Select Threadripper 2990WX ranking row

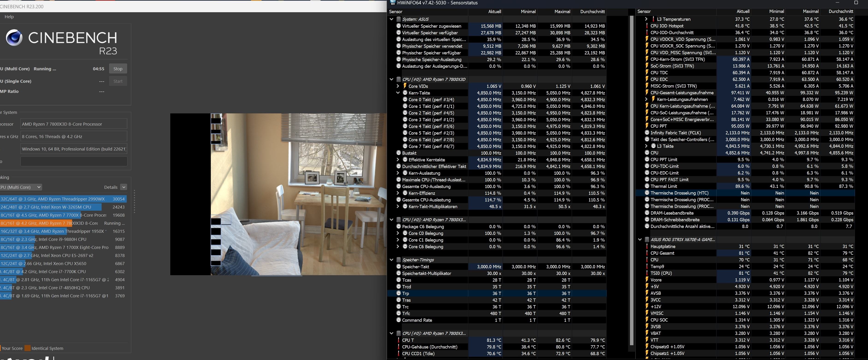(x=63, y=199)
